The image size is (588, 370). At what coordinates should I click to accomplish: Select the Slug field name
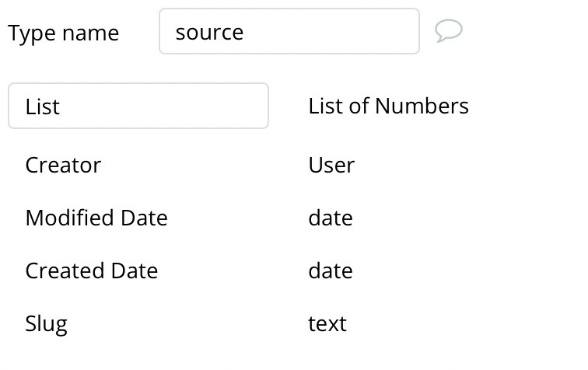point(46,323)
